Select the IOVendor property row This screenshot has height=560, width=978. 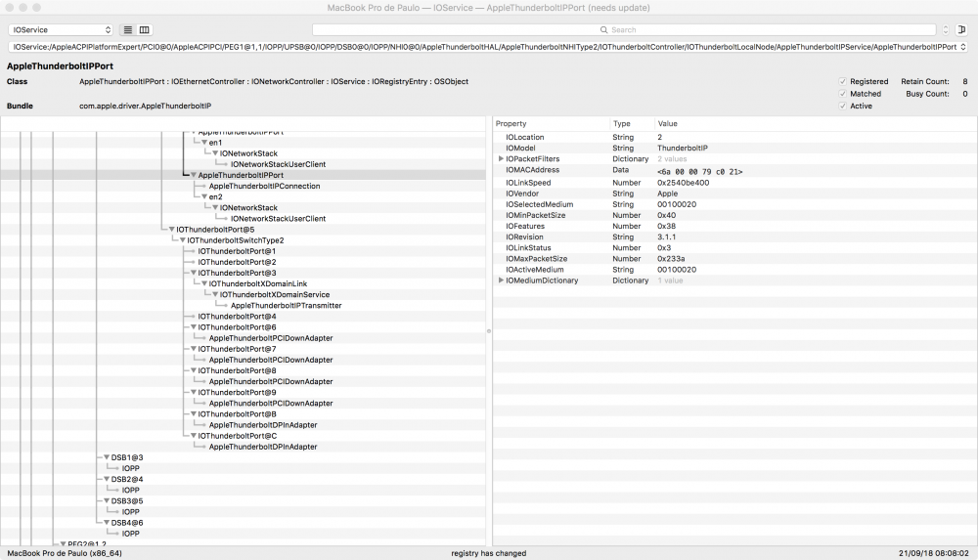click(x=734, y=194)
